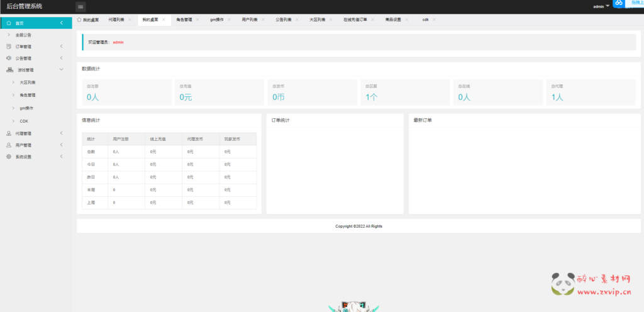
Task: Click the blue Baidu cloud upload icon
Action: coord(619,4)
